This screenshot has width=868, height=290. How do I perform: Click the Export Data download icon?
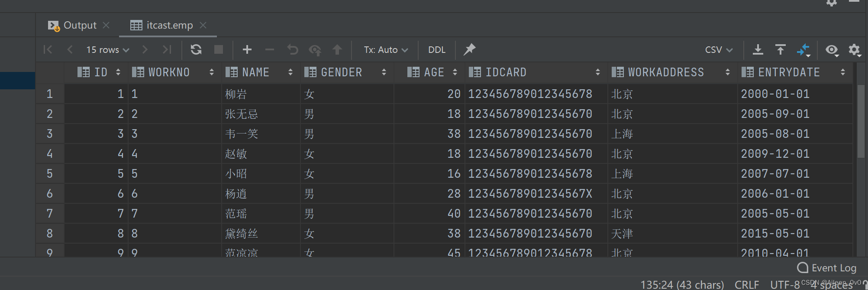coord(758,50)
